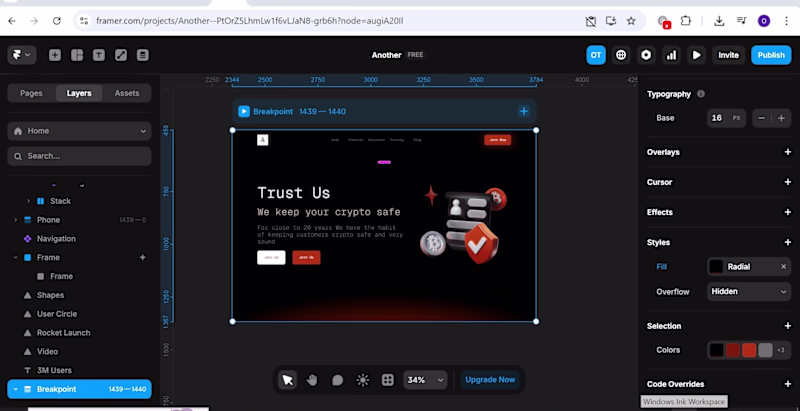Viewport: 800px width, 411px height.
Task: Add a Cursor setting
Action: click(x=787, y=182)
